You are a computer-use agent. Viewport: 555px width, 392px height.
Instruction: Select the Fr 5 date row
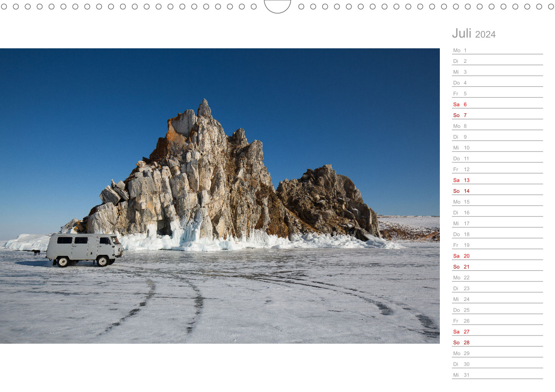tap(497, 93)
